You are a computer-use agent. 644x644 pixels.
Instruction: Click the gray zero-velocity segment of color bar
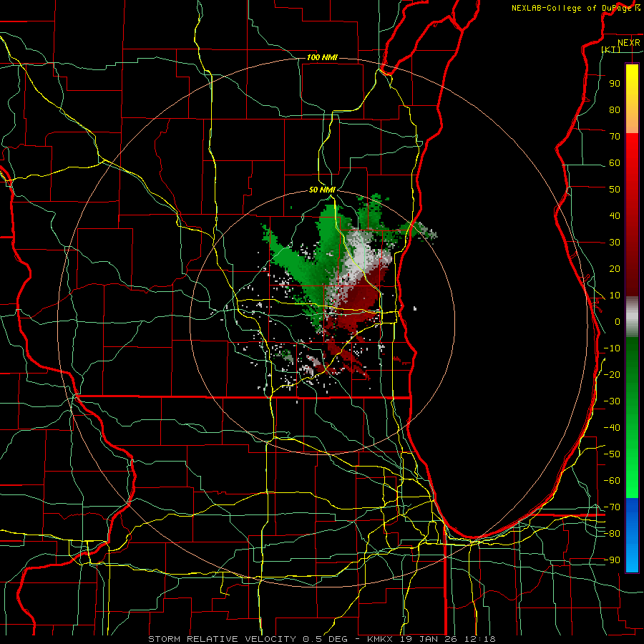632,317
